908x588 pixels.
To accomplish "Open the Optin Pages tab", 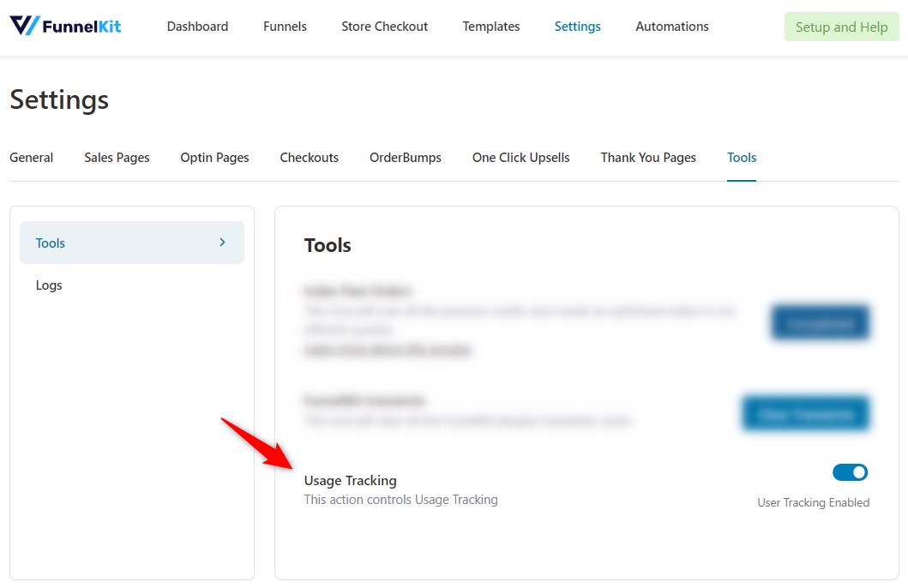I will click(214, 158).
